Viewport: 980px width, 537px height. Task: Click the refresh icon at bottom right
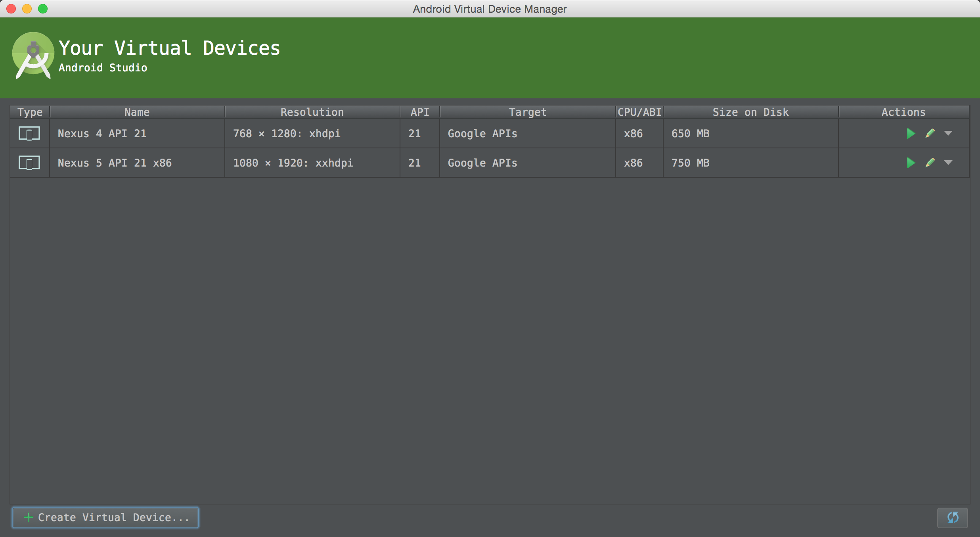[953, 518]
